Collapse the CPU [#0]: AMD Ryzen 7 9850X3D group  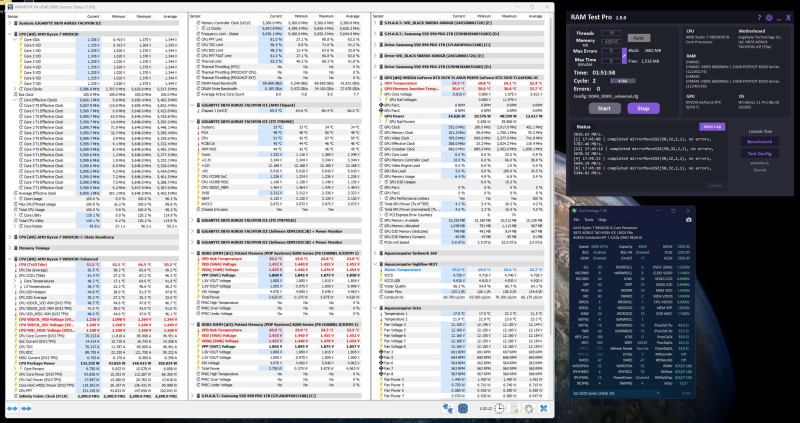coord(11,34)
